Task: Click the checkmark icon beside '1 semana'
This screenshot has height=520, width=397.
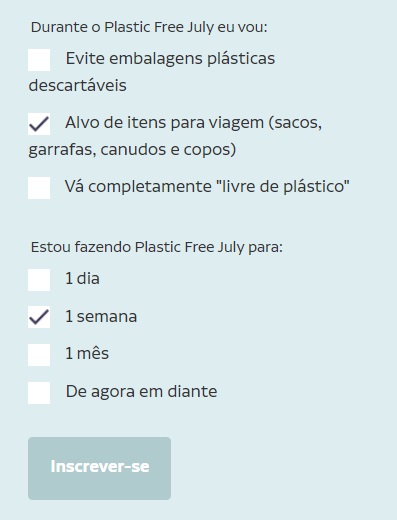Action: click(x=39, y=317)
